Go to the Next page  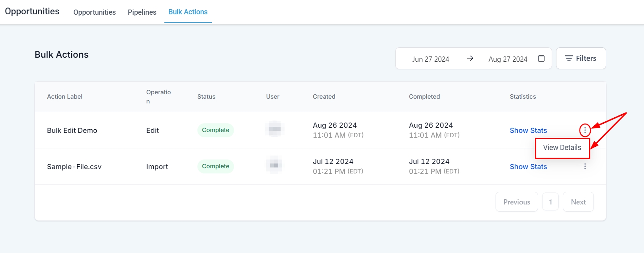pos(578,202)
